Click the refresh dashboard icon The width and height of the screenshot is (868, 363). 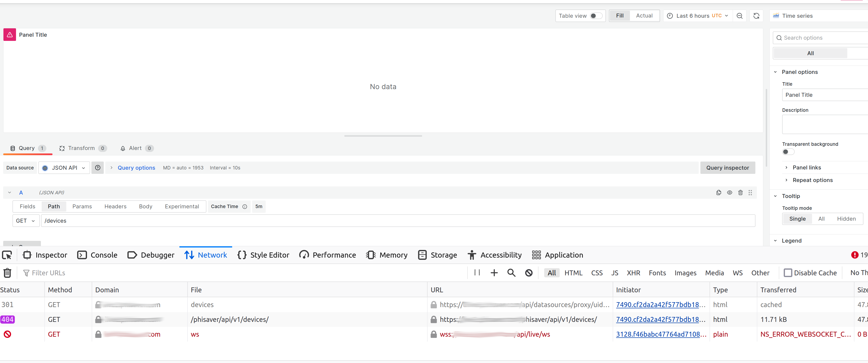click(756, 16)
